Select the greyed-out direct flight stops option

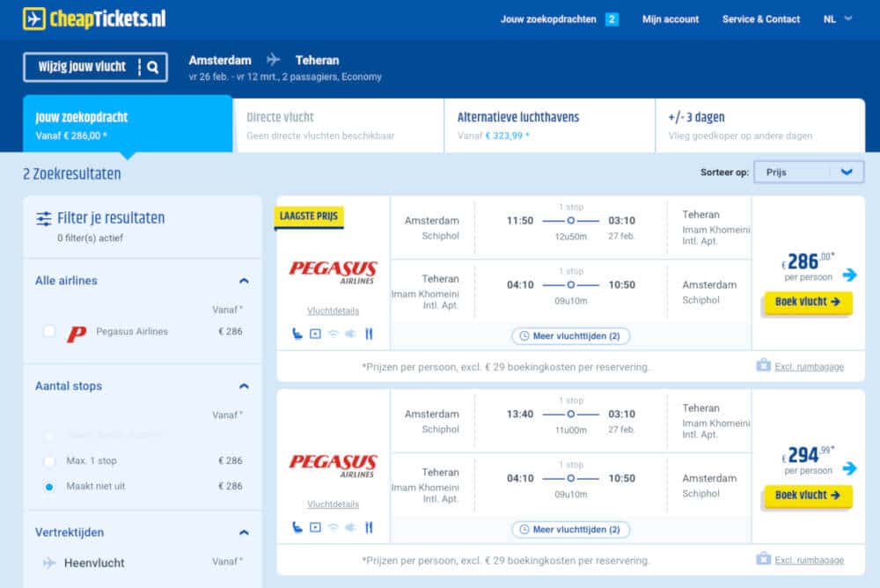click(49, 435)
